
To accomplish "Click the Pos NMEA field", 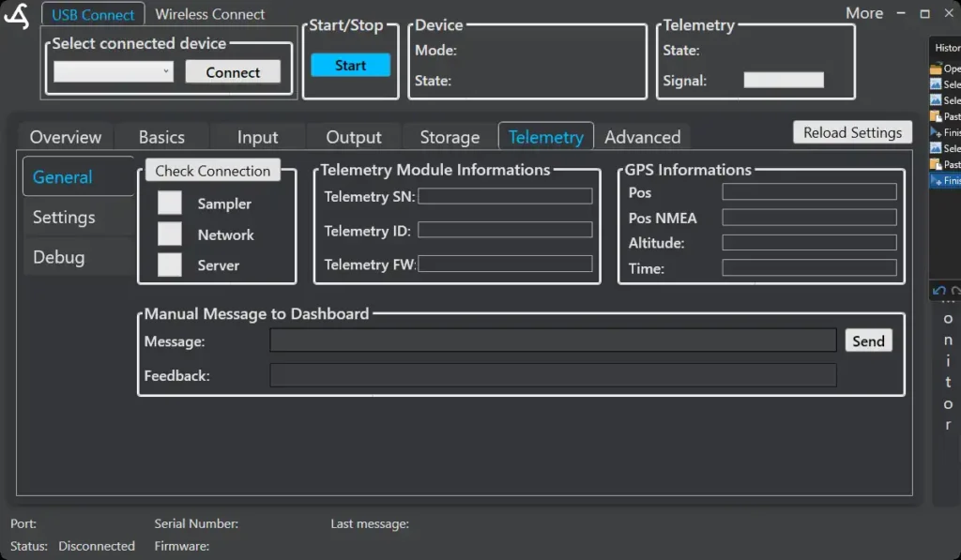I will click(x=809, y=217).
